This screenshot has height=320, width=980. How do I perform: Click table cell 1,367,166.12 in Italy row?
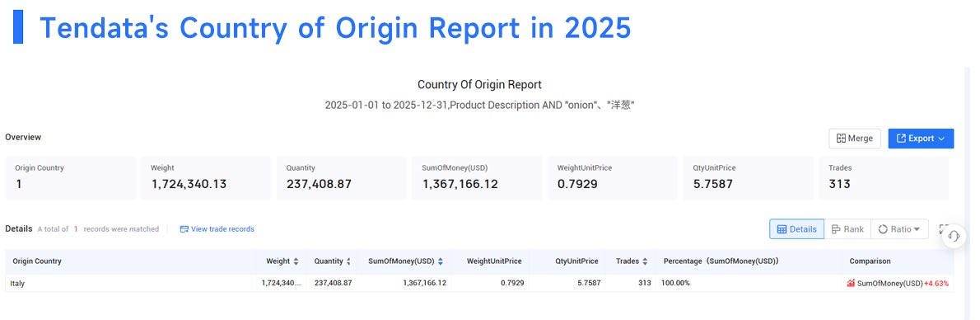point(424,283)
